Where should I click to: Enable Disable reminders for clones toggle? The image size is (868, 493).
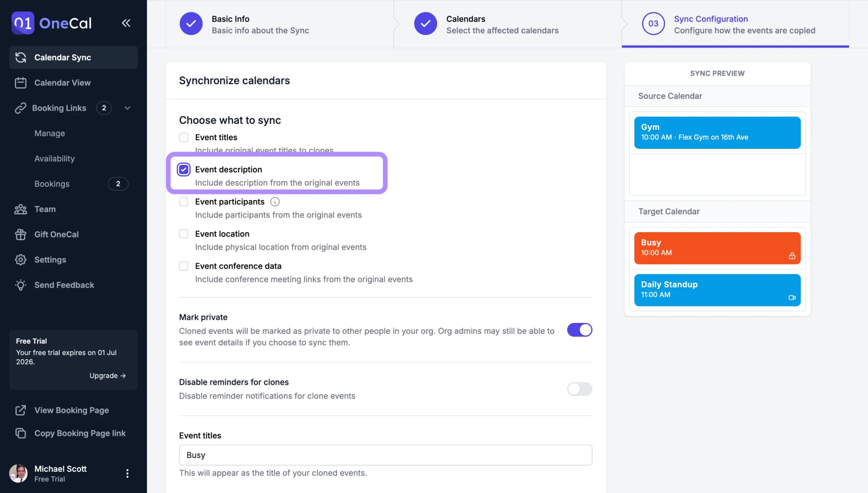pos(580,389)
